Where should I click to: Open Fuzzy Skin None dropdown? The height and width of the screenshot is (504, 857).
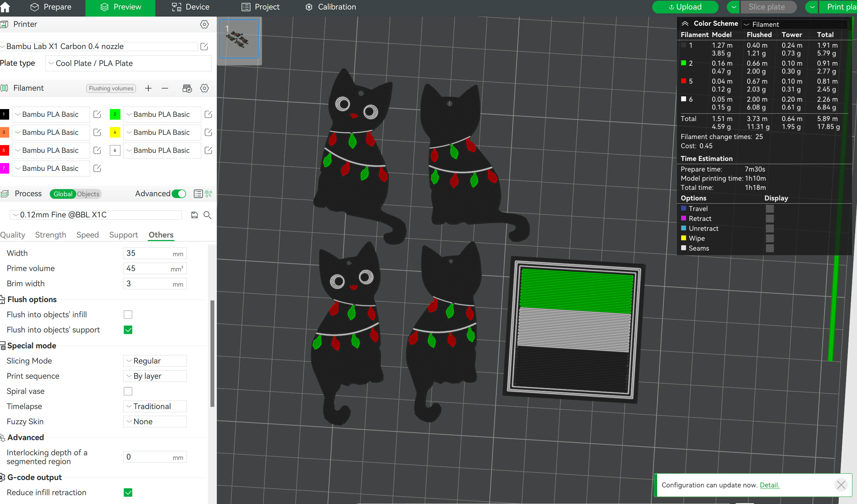[155, 421]
